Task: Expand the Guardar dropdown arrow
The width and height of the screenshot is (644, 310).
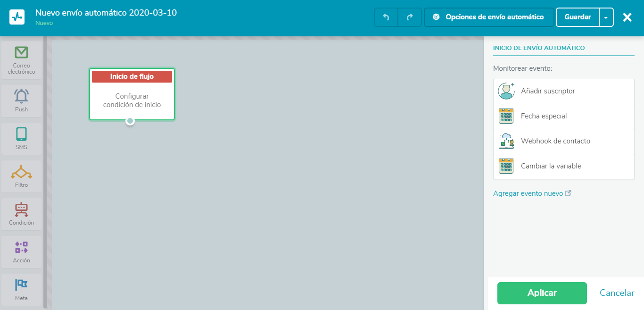Action: (606, 17)
